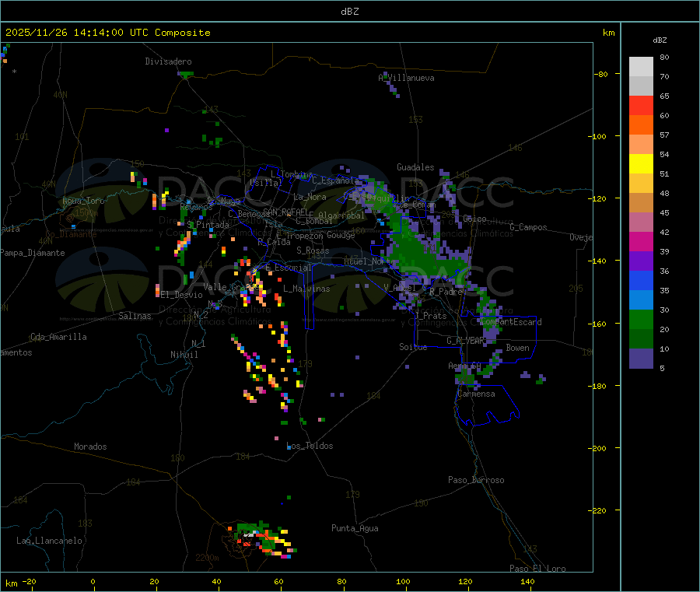Select the A_Villanueva label on map
Screen dimensions: 700x592
(406, 78)
